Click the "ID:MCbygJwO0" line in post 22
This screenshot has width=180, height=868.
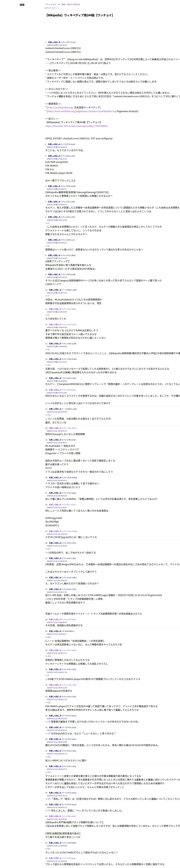click(x=54, y=518)
